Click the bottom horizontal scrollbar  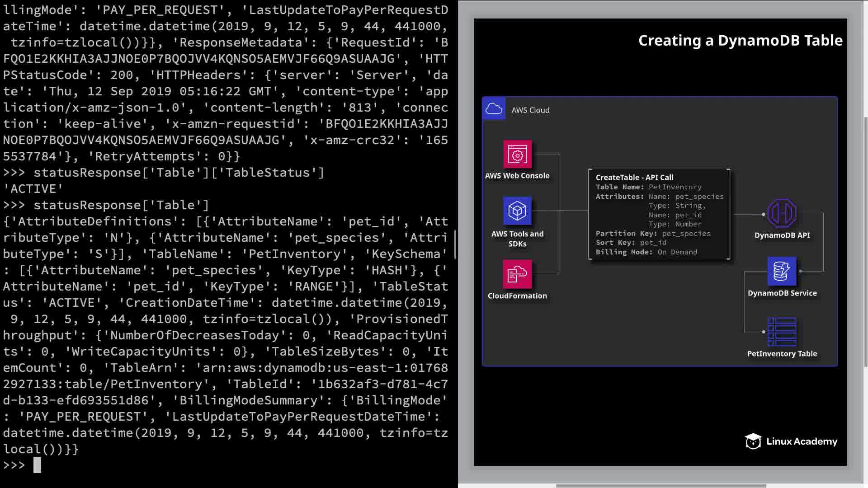pyautogui.click(x=660, y=486)
